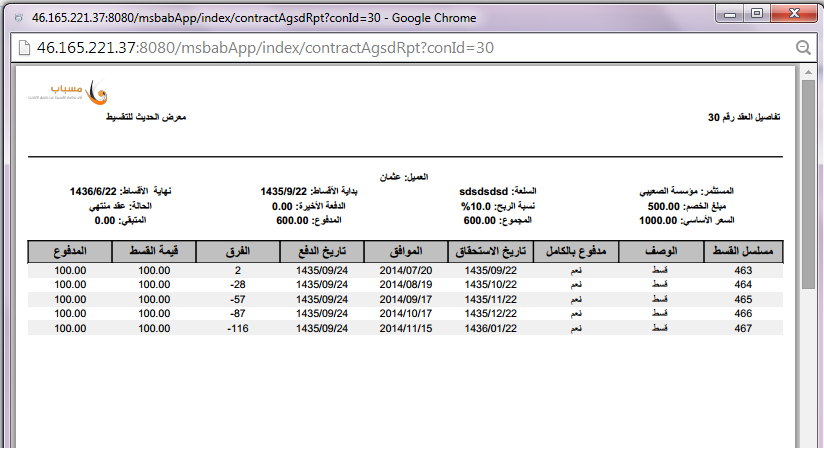
Task: Click the customer name عثمان field
Action: [404, 177]
